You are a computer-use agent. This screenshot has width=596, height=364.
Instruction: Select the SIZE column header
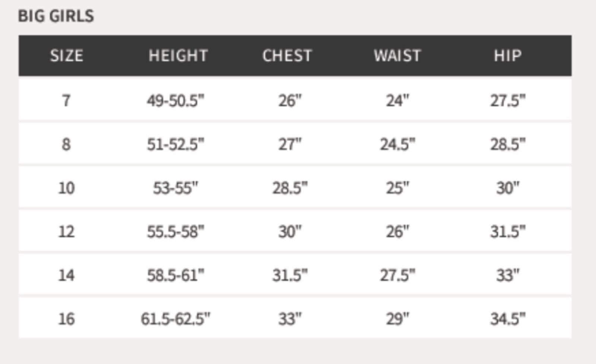coord(67,56)
